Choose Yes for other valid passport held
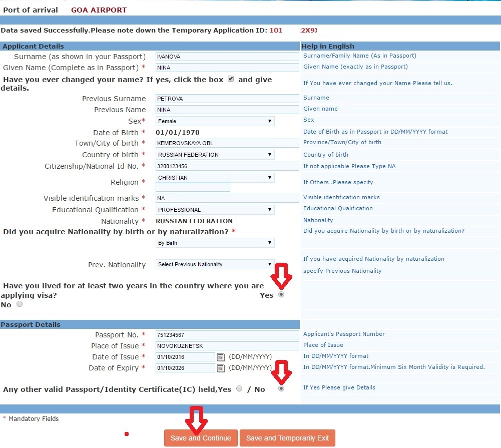 click(239, 388)
